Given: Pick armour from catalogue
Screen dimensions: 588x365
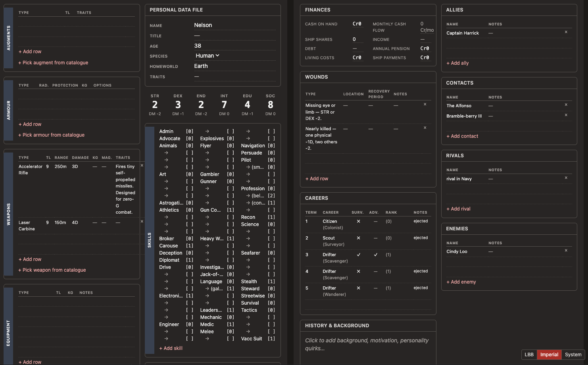Looking at the screenshot, I should [x=52, y=135].
